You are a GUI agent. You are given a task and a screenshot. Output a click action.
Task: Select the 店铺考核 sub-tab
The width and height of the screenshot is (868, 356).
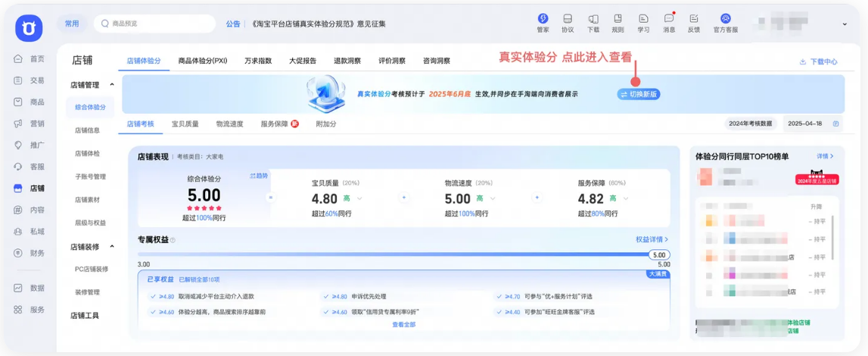coord(141,124)
